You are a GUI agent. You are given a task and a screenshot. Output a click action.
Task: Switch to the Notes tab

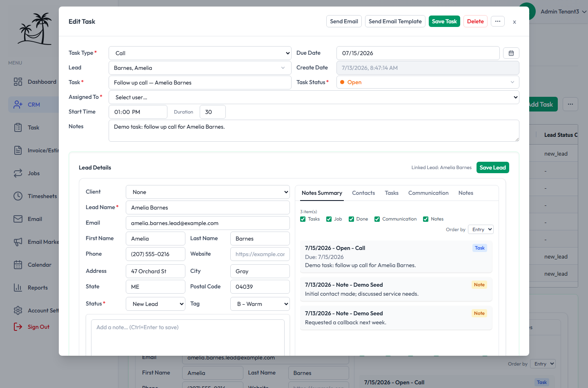(x=466, y=193)
